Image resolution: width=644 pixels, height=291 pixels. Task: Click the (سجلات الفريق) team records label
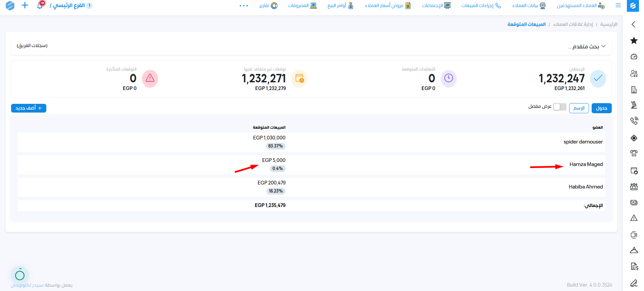pyautogui.click(x=32, y=45)
